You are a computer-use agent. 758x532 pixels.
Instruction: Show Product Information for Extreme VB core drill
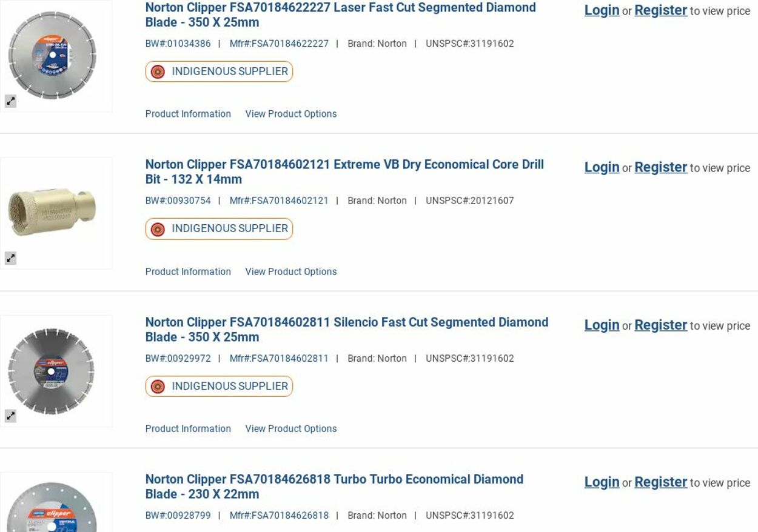pyautogui.click(x=188, y=271)
